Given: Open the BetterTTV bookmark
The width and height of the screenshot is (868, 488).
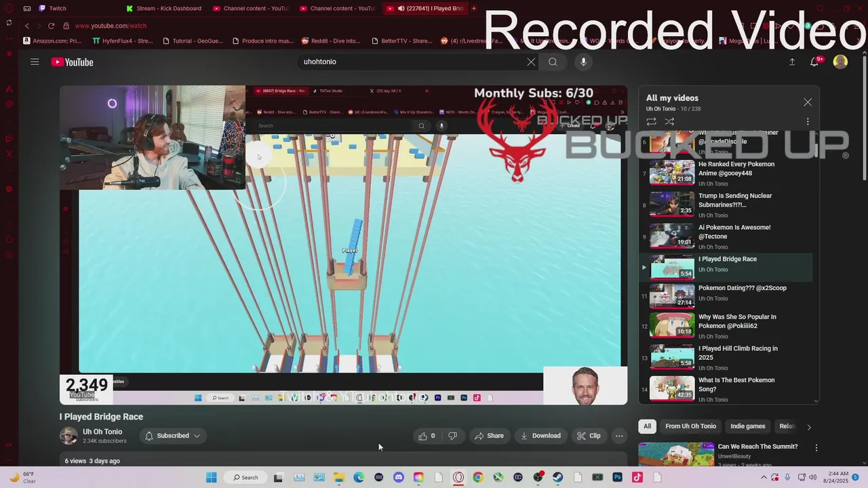Looking at the screenshot, I should pyautogui.click(x=401, y=41).
